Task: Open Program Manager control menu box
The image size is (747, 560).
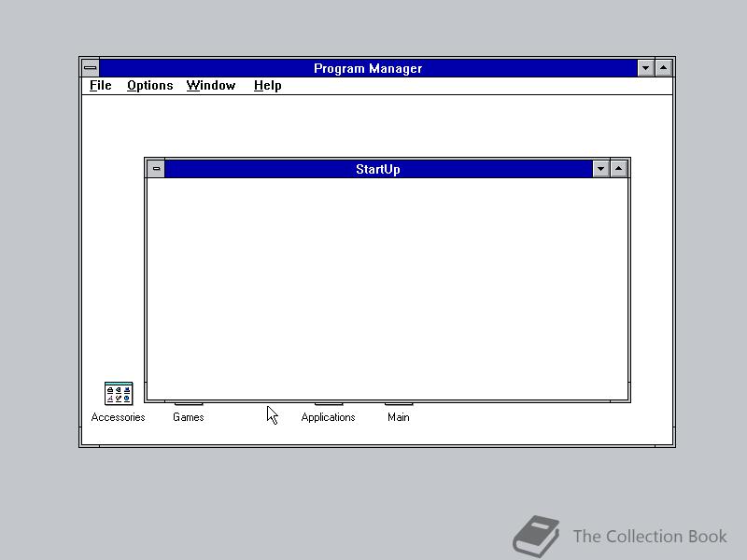Action: (90, 68)
